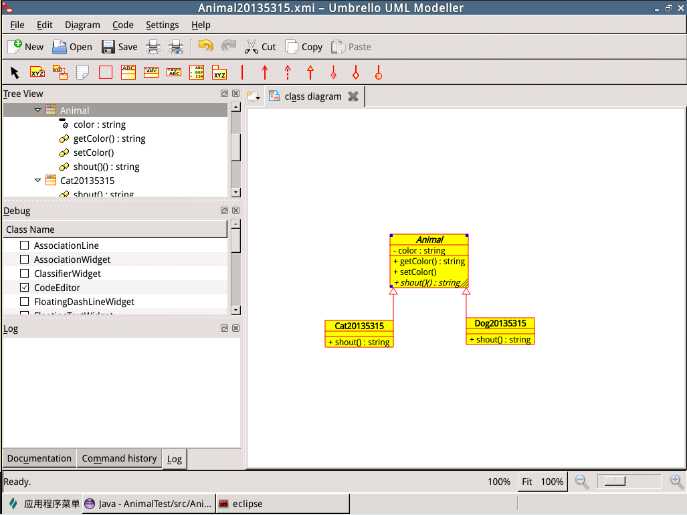The image size is (687, 515).
Task: Select the solid up-arrow generalization tool
Action: click(x=265, y=72)
